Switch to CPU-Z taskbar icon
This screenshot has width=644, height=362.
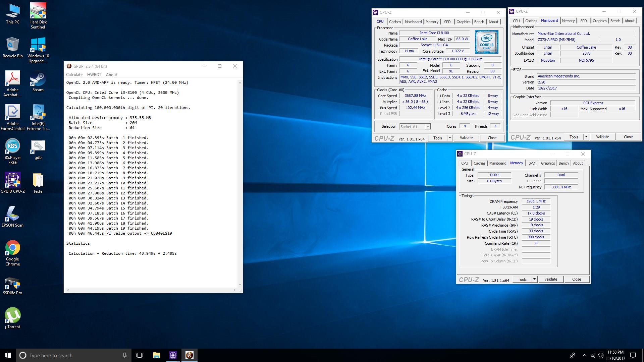tap(173, 355)
